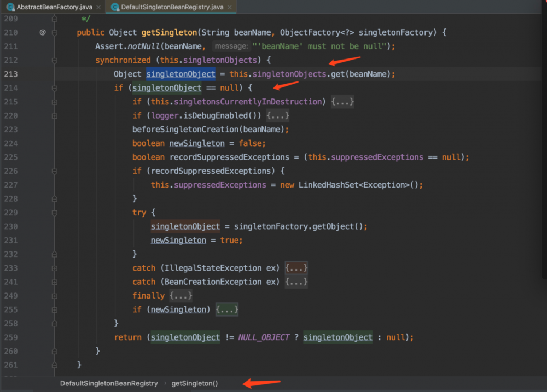Viewport: 547px width, 392px height.
Task: Click the DefaultSingletonBeanRegistry.java tab class icon
Action: pyautogui.click(x=115, y=7)
